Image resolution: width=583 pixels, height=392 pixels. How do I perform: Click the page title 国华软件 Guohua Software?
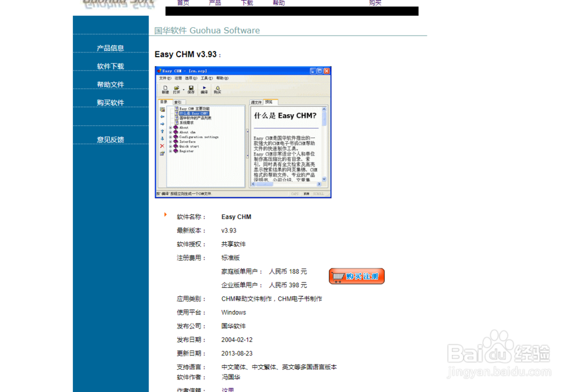pyautogui.click(x=207, y=30)
